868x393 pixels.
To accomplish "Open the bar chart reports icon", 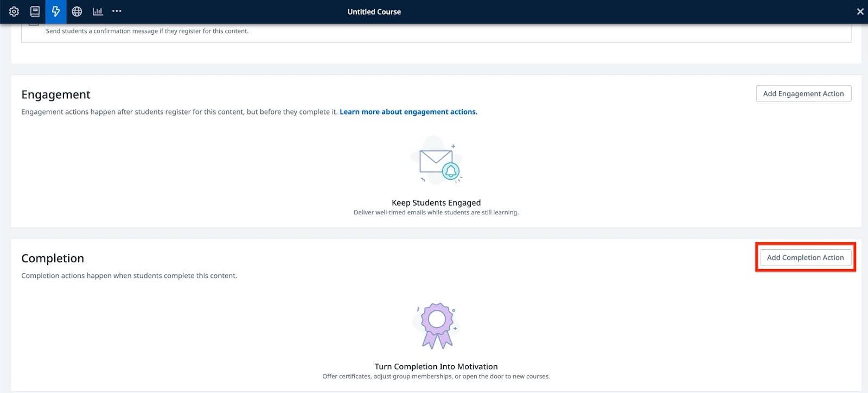I will coord(98,11).
